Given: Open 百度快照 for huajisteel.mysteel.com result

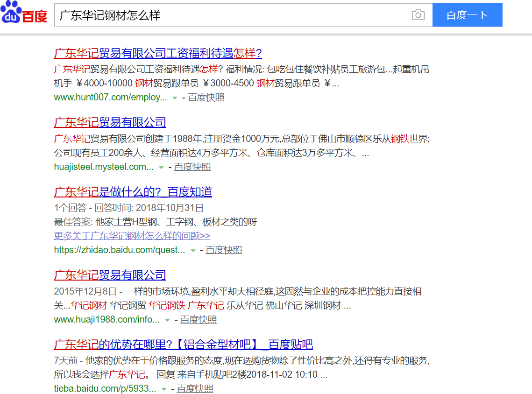Looking at the screenshot, I should pos(192,167).
